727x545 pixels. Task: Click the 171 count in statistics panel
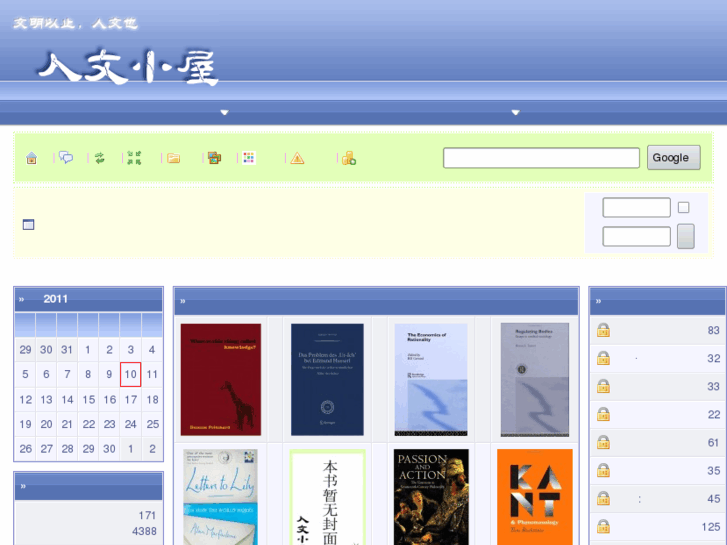click(x=147, y=515)
